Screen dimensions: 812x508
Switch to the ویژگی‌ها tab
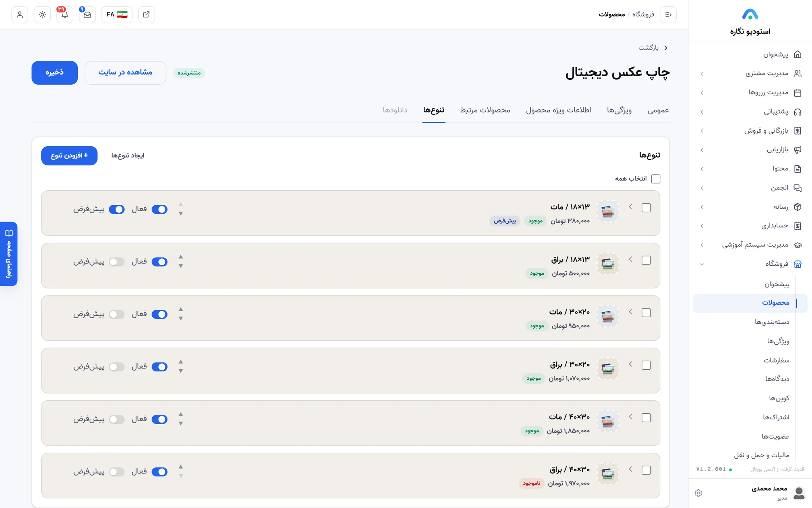[619, 110]
